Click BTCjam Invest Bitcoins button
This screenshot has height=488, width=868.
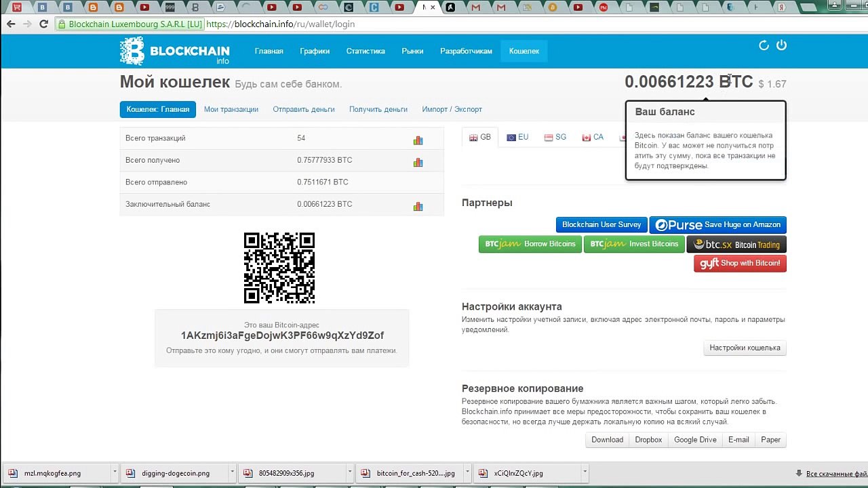coord(635,244)
